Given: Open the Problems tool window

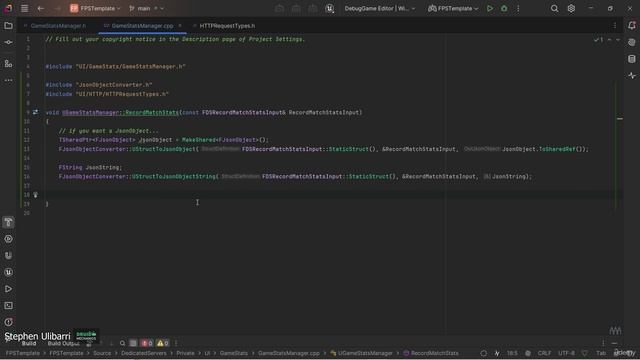Looking at the screenshot, I should (x=8, y=322).
